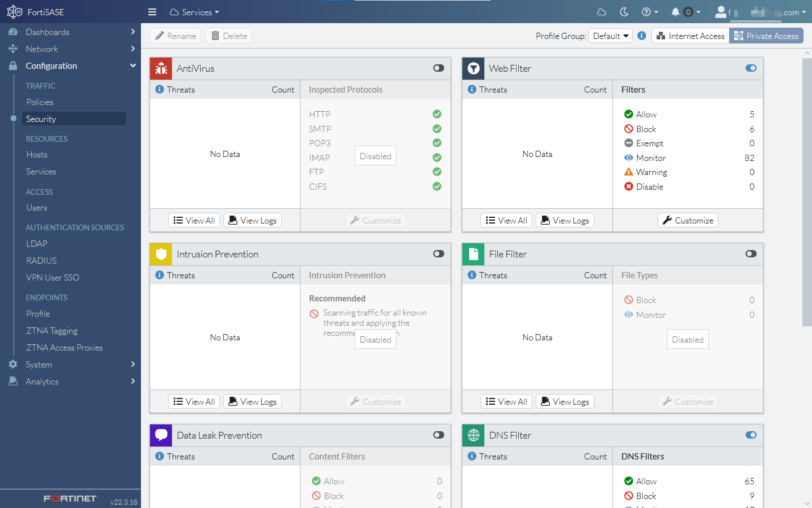This screenshot has width=812, height=508.
Task: Enable the File Filter toggle
Action: (x=751, y=253)
